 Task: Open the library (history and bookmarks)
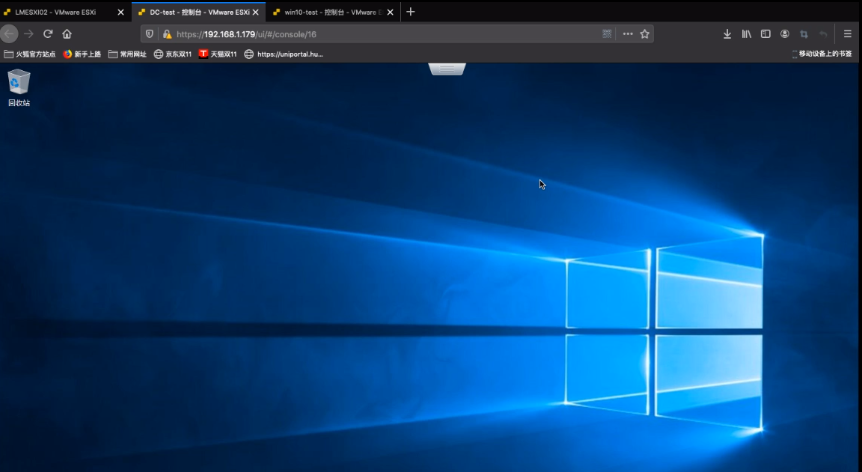[x=747, y=34]
